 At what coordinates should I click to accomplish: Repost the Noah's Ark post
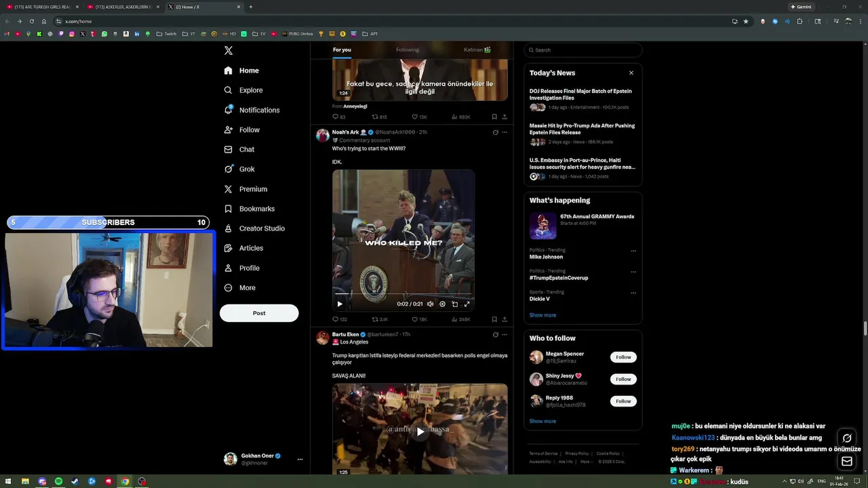pos(380,319)
